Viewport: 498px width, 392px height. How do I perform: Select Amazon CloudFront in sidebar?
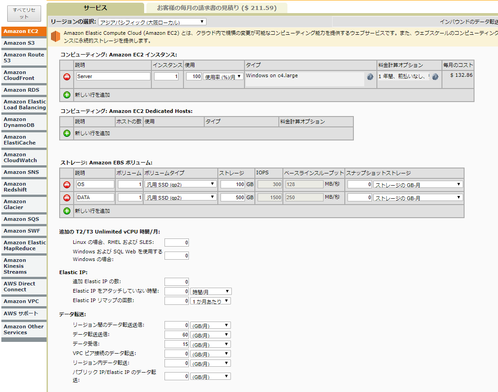tap(24, 75)
